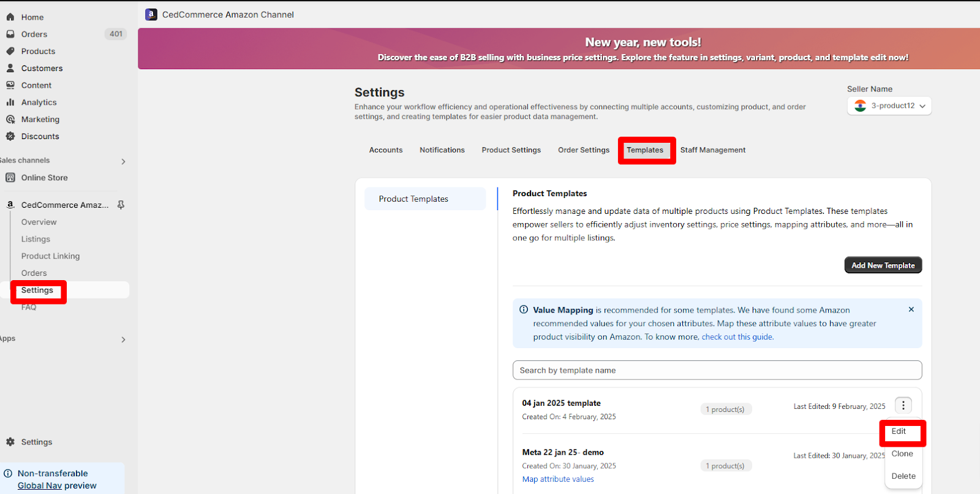Select Product Templates in left panel
980x494 pixels.
pos(425,199)
